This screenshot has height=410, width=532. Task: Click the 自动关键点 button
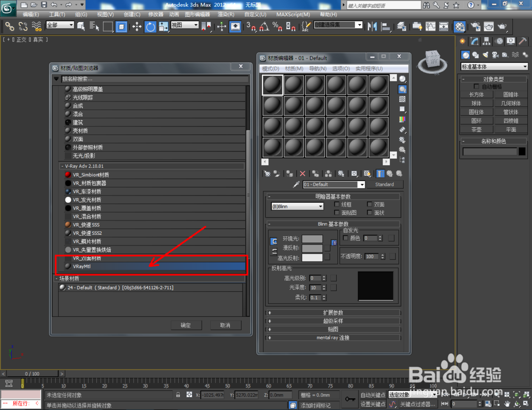tap(372, 395)
